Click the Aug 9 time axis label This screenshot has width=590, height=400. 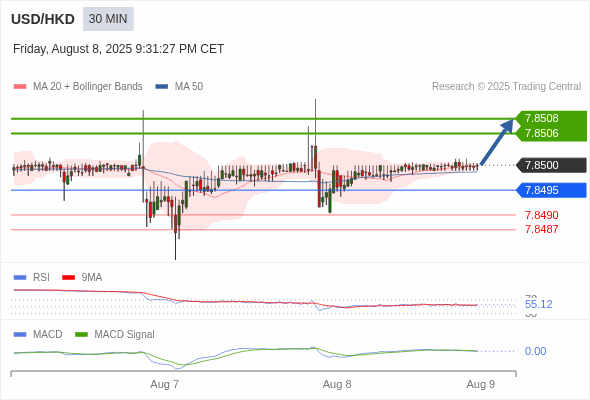(481, 384)
